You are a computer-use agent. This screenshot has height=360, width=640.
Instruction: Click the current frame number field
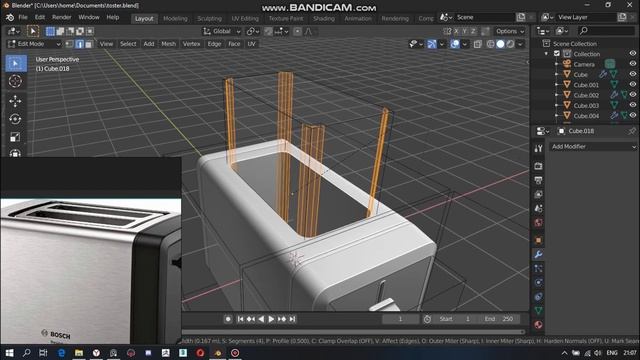pos(400,319)
